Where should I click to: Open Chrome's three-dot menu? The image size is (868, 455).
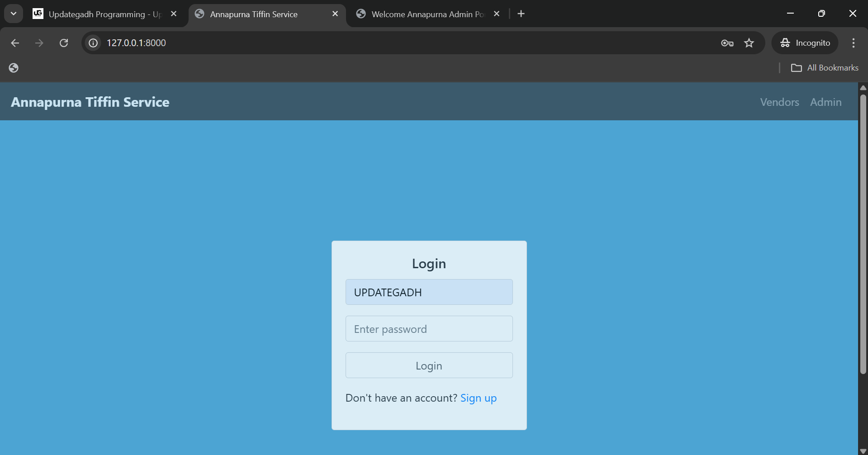pos(853,43)
